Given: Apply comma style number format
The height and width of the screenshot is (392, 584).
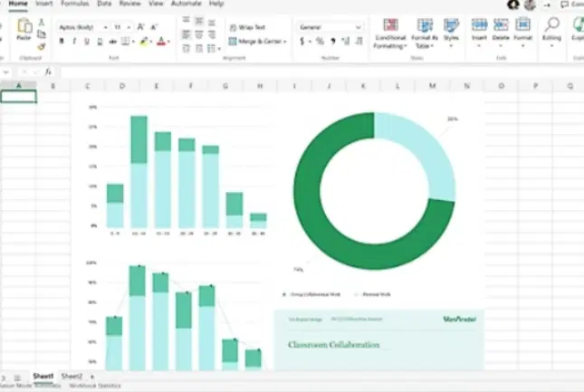Looking at the screenshot, I should pyautogui.click(x=333, y=41).
